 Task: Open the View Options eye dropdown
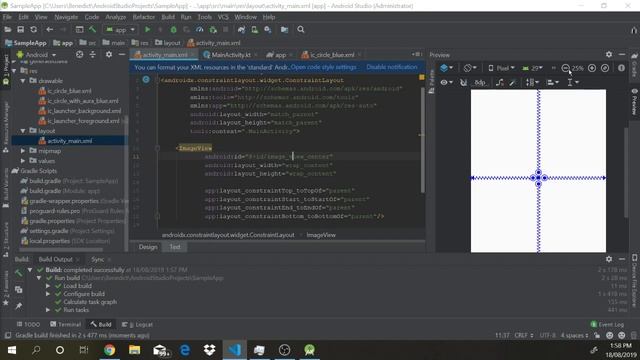coord(447,82)
